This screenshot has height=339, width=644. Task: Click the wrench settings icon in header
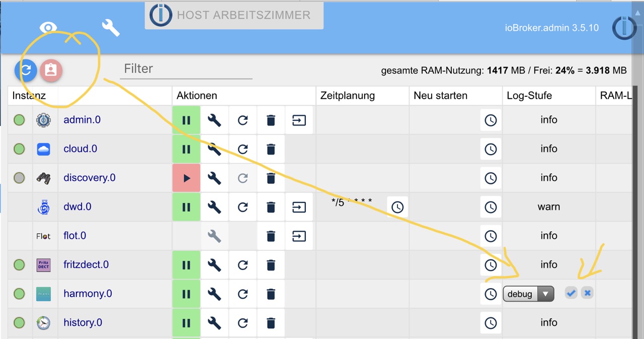point(111,28)
